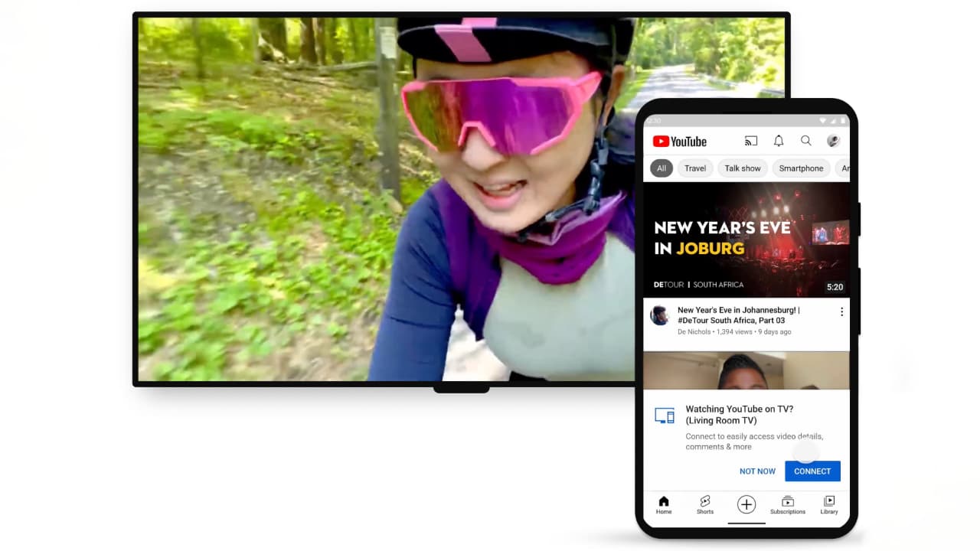The height and width of the screenshot is (551, 980).
Task: Open the notifications bell
Action: [x=779, y=141]
